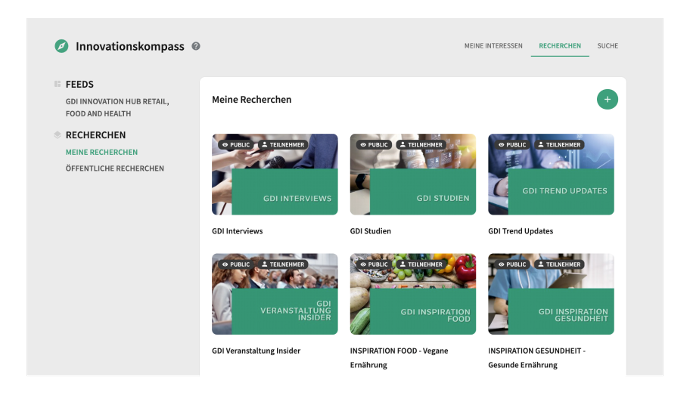Click Teilnehmer badge on GDI Trend Updates
690x408 pixels.
(559, 145)
